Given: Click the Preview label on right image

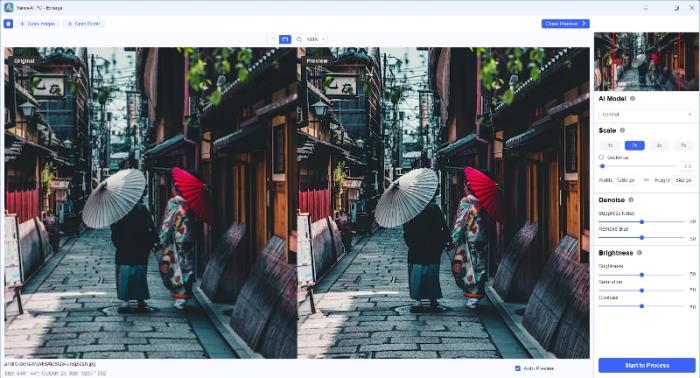Looking at the screenshot, I should [x=317, y=61].
